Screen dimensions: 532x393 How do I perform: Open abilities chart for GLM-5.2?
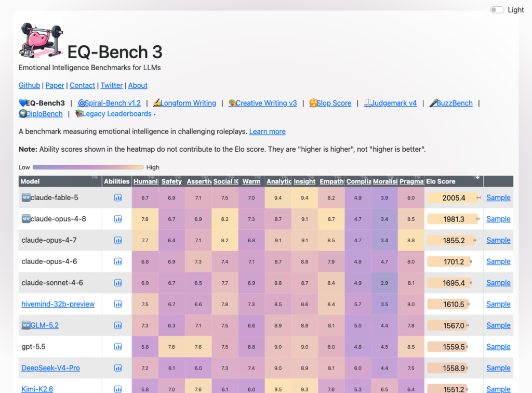[x=118, y=325]
